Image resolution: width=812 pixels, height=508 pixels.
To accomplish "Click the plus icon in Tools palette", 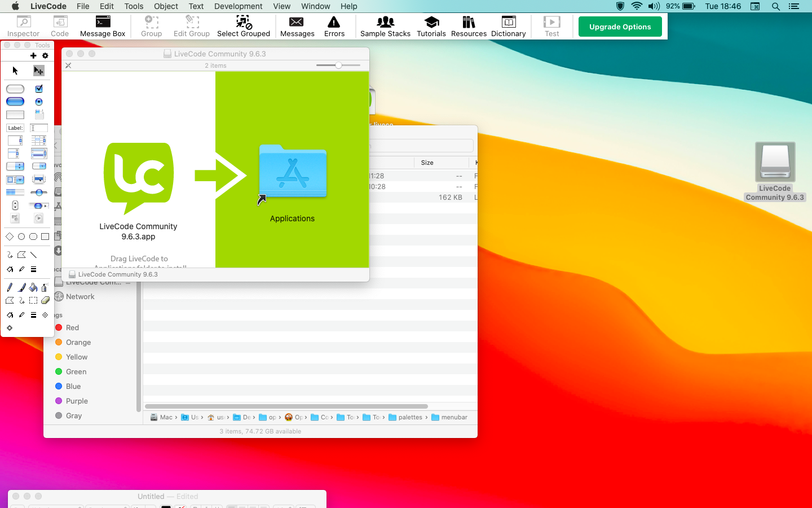I will [x=33, y=55].
